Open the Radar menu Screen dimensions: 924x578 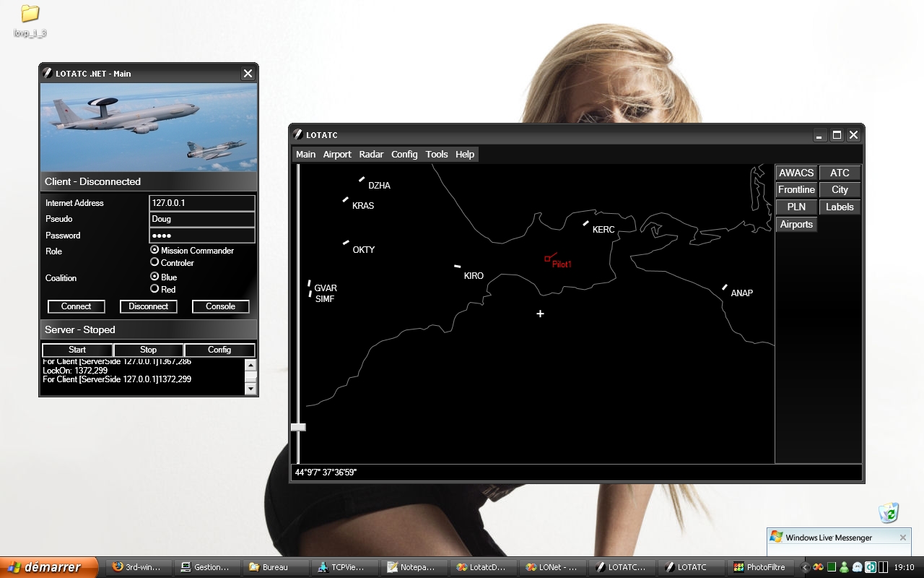pos(371,154)
